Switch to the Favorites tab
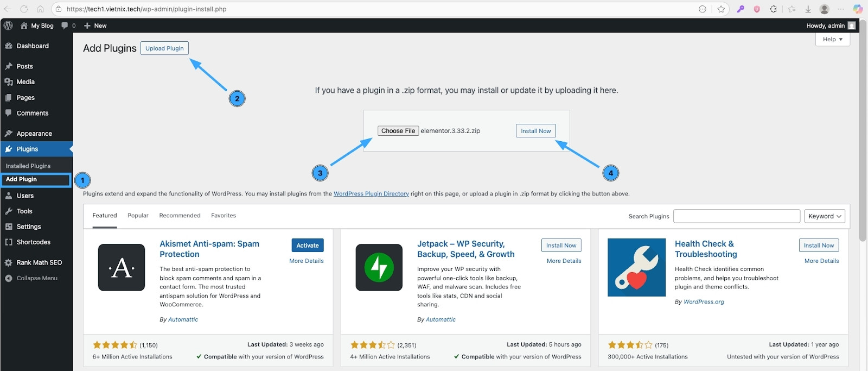Image resolution: width=868 pixels, height=371 pixels. point(224,216)
